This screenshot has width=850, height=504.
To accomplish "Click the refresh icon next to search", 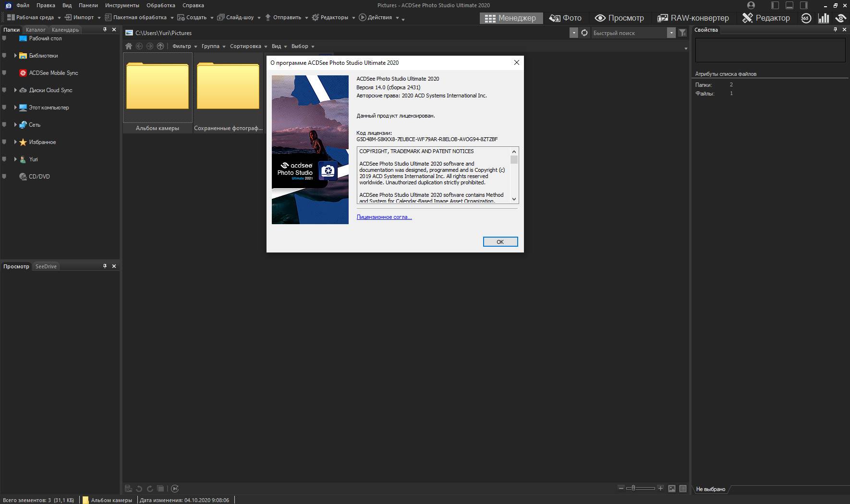I will point(584,33).
